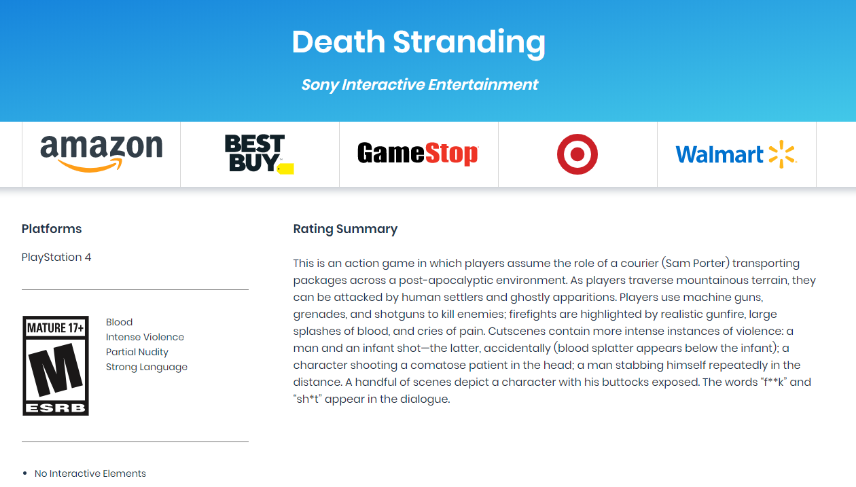Open the Best Buy retailer logo
Screen dimensions: 856x487
pyautogui.click(x=259, y=154)
